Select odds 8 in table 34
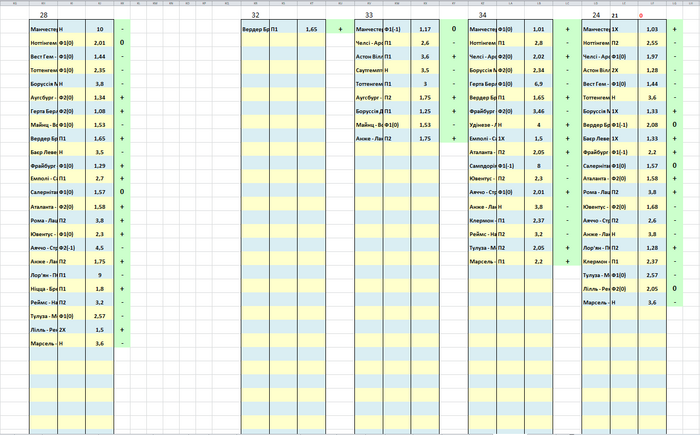Screen dimensions: 700x435 pos(539,166)
